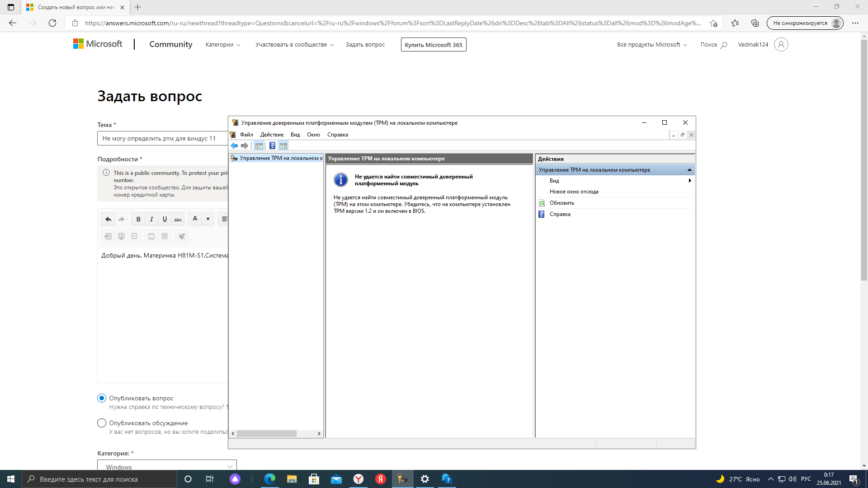Click the clear formatting icon in editor
The width and height of the screenshot is (868, 488).
pyautogui.click(x=182, y=236)
